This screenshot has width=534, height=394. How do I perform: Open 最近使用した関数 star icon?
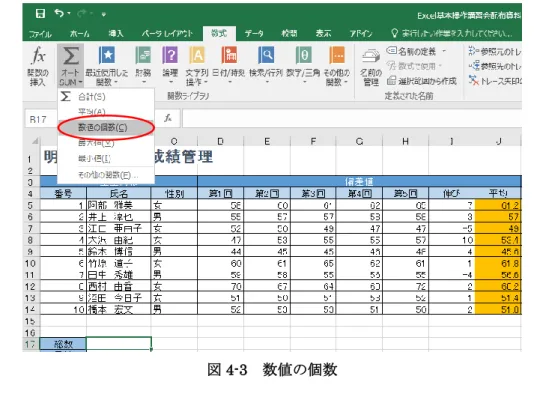point(107,55)
